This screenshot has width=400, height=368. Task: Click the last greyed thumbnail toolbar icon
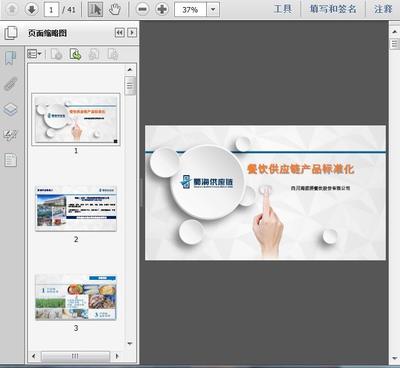112,54
